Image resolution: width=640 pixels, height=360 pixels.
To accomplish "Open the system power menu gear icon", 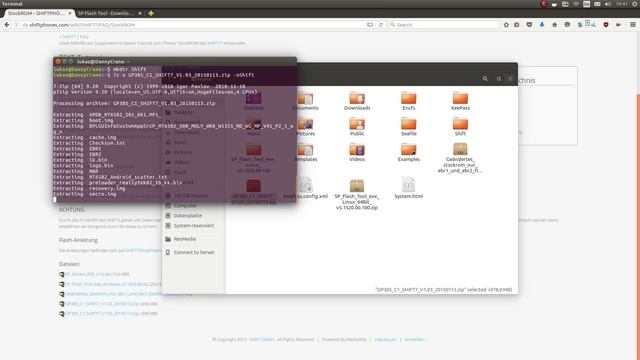I will click(635, 4).
